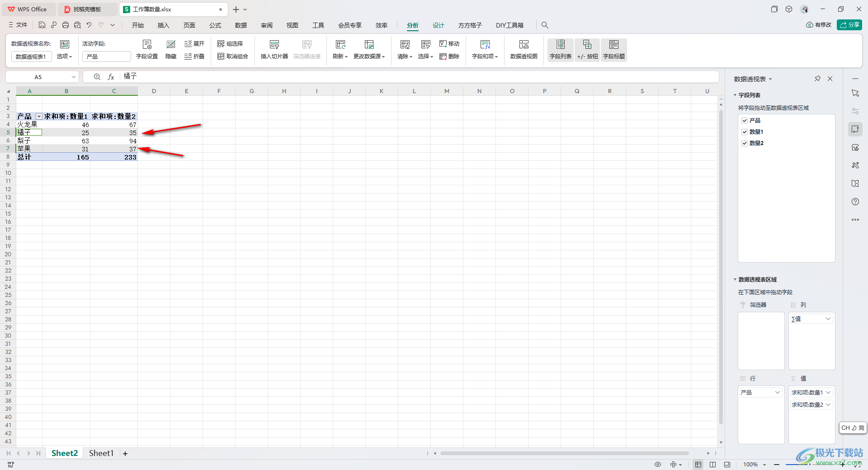868x470 pixels.
Task: Switch to normal view icon in status bar
Action: click(698, 465)
